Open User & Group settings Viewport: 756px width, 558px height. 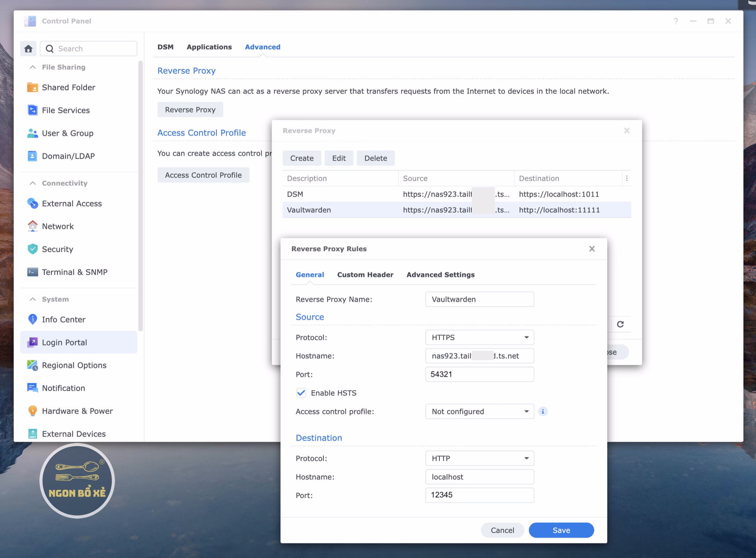(79, 133)
